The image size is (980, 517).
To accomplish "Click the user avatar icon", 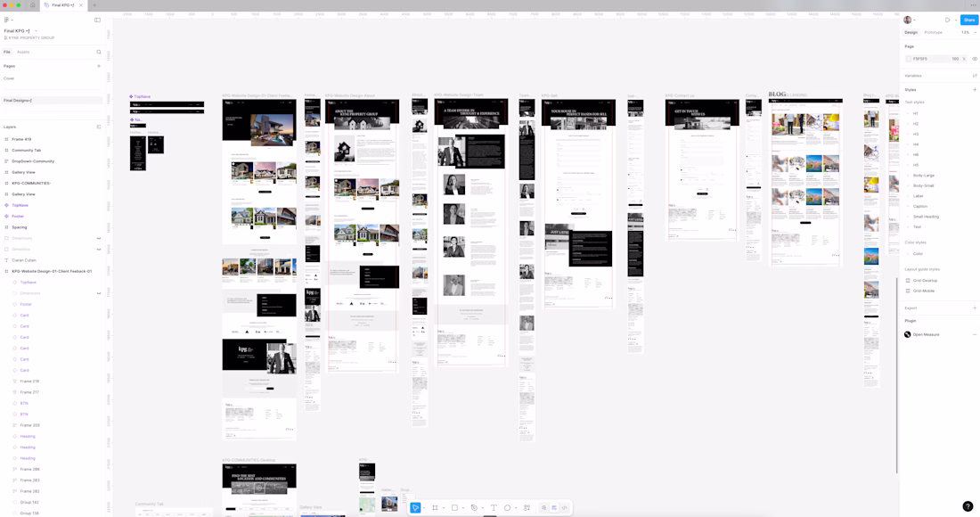I will [908, 20].
